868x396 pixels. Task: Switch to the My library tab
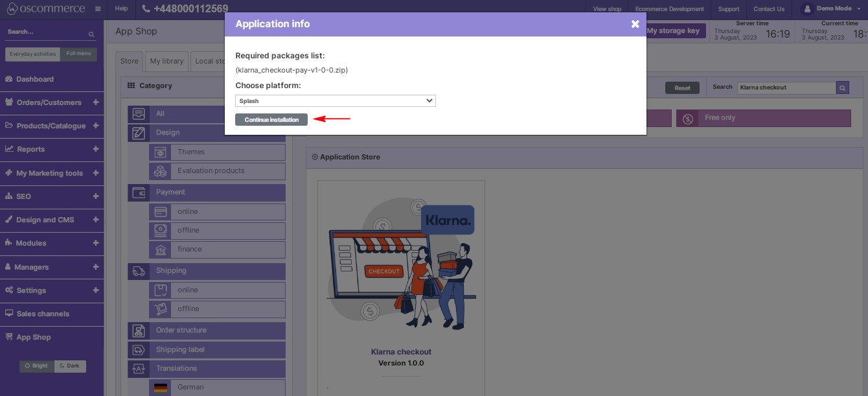[x=166, y=61]
